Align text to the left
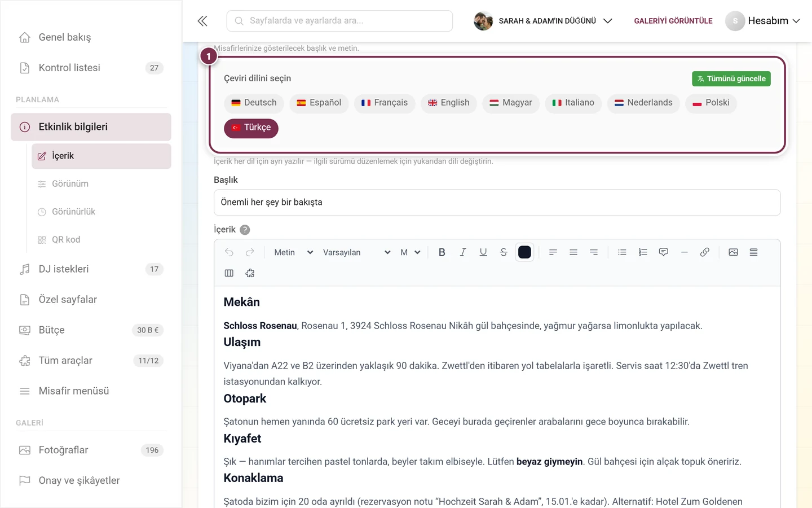This screenshot has width=812, height=508. [553, 252]
